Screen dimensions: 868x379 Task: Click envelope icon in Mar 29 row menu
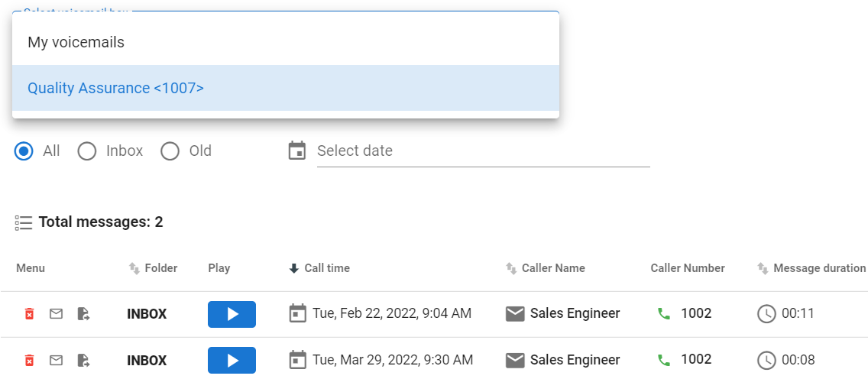56,360
